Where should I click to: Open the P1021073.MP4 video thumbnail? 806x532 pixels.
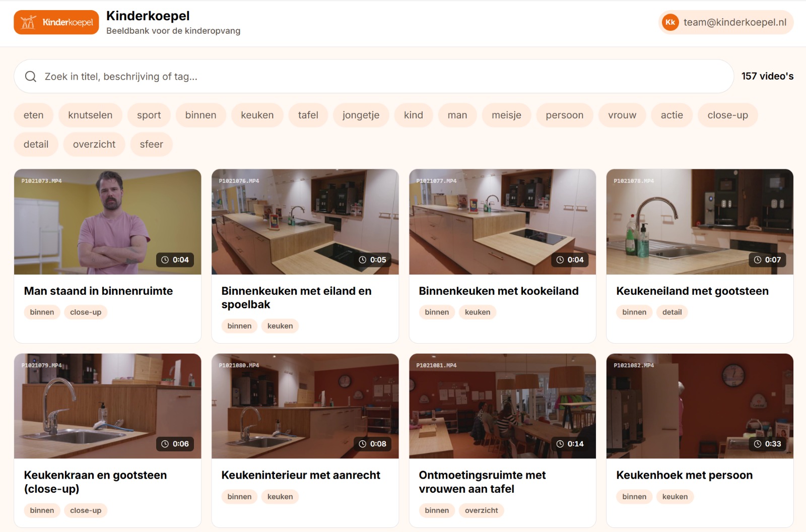point(108,222)
